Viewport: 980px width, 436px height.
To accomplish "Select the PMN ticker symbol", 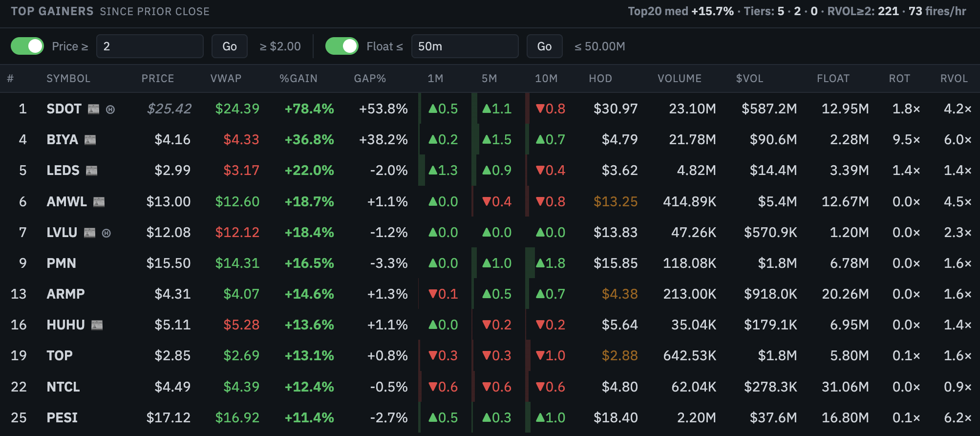I will (61, 263).
